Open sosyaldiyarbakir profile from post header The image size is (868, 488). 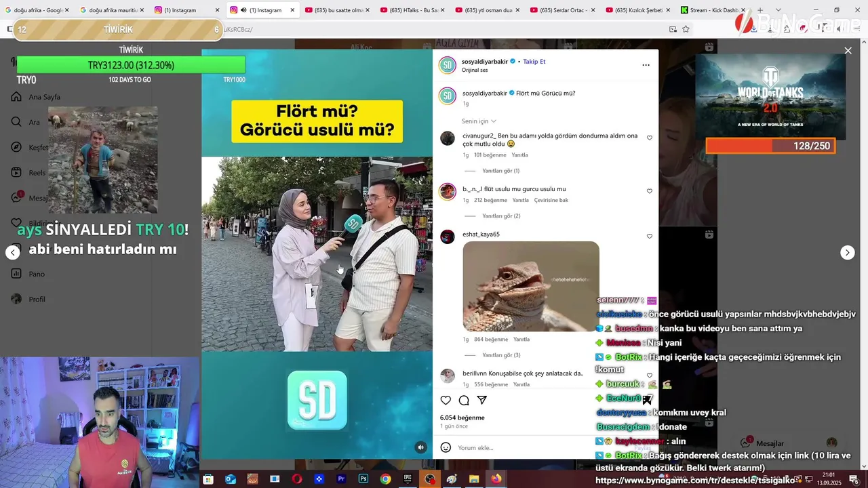[x=485, y=62]
